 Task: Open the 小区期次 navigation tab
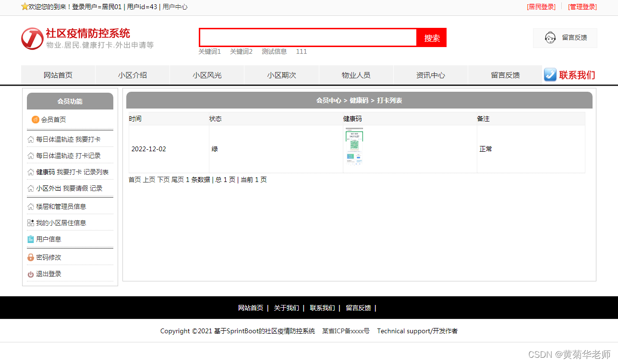[x=281, y=75]
